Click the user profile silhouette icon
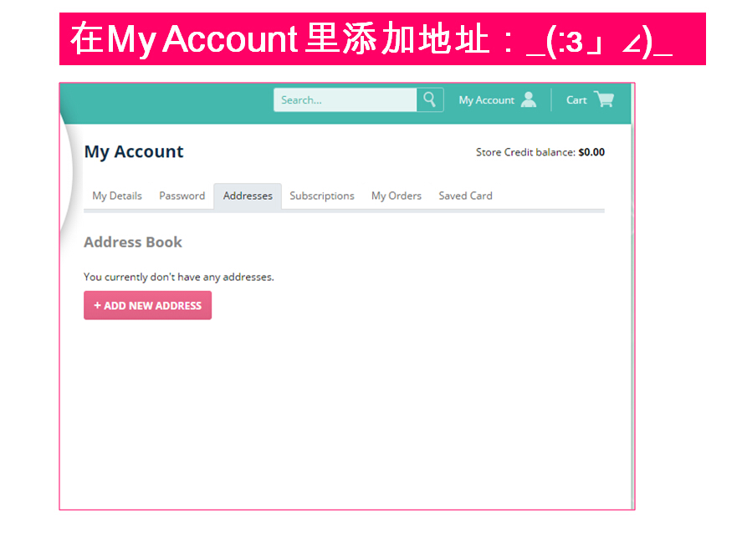 529,99
